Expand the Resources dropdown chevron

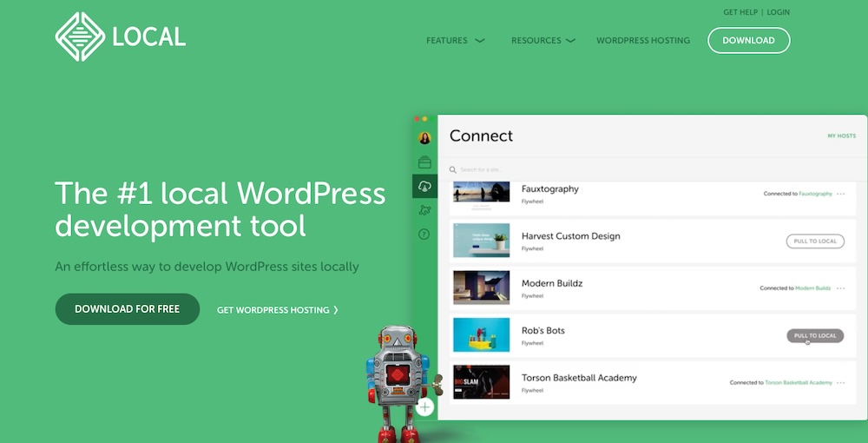pyautogui.click(x=571, y=41)
